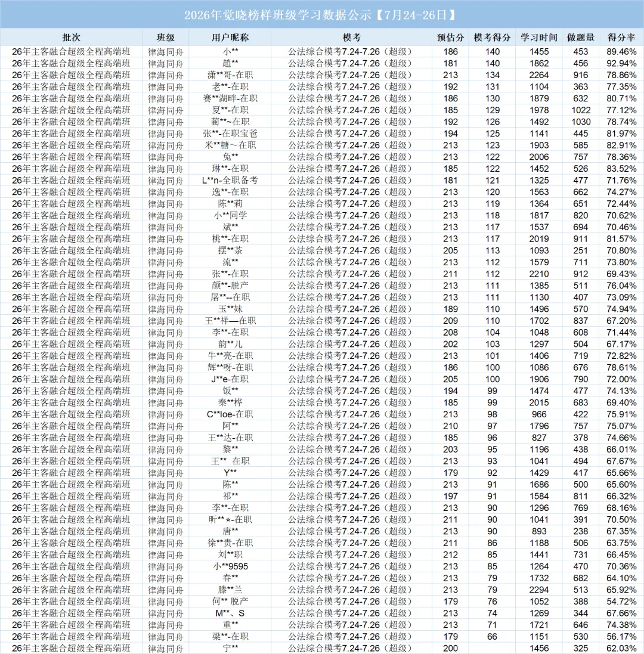Select the "得分率" column header
This screenshot has height=654, width=644.
click(621, 38)
